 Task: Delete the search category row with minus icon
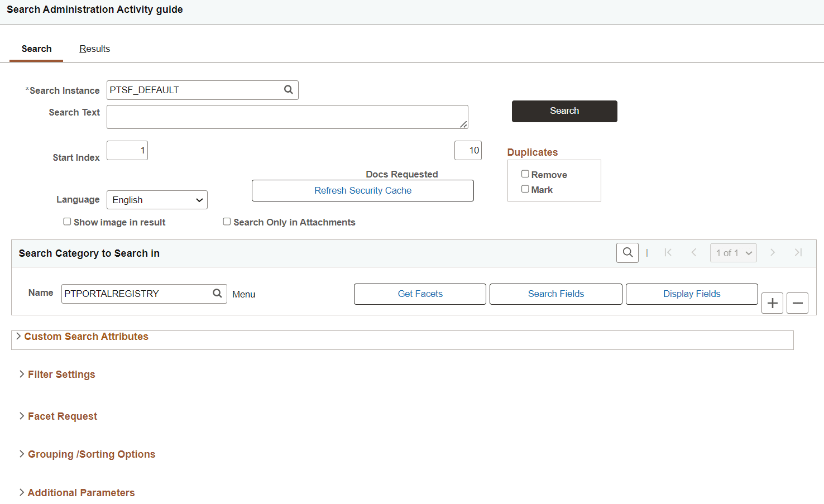797,303
